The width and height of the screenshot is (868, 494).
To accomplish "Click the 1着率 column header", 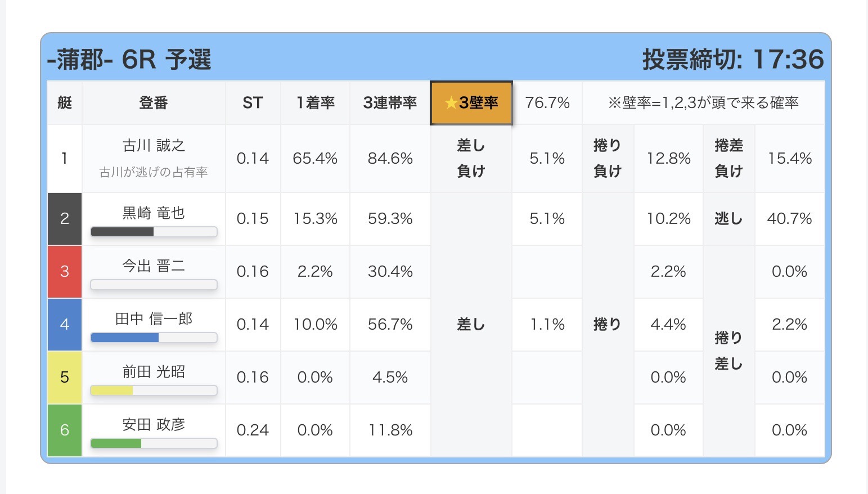I will [x=315, y=103].
